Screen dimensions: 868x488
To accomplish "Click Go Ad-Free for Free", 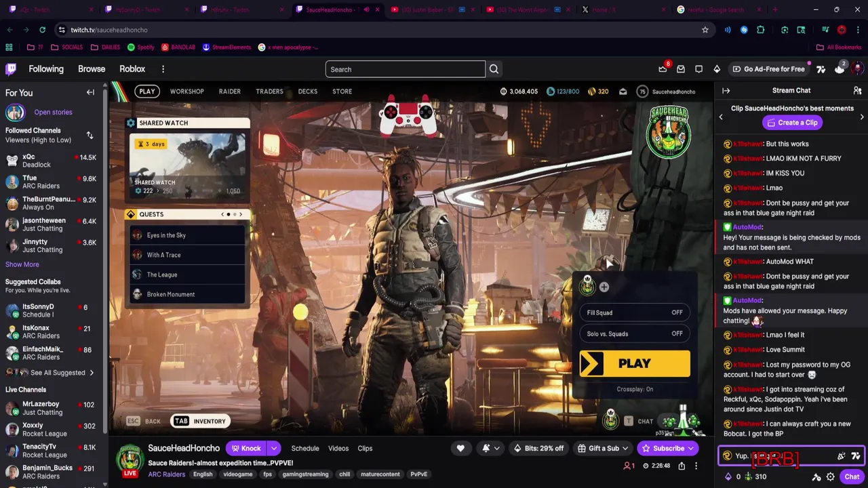I will coord(768,69).
